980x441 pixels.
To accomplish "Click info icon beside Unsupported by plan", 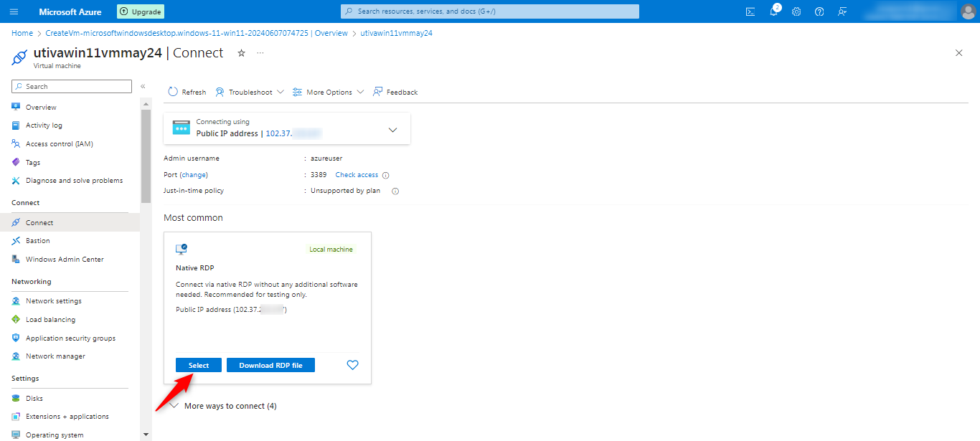I will coord(395,191).
